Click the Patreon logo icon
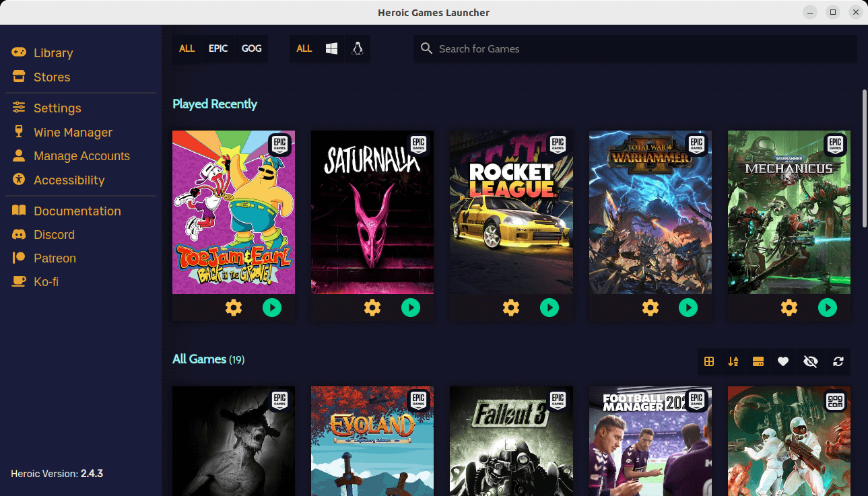 (19, 258)
